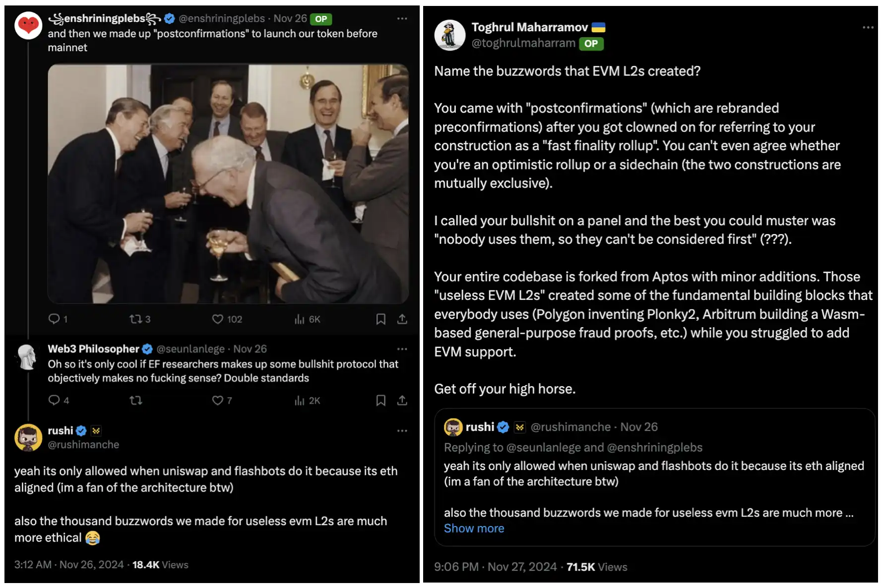Bookmark Web3 Philosopher's tweet

coord(380,400)
